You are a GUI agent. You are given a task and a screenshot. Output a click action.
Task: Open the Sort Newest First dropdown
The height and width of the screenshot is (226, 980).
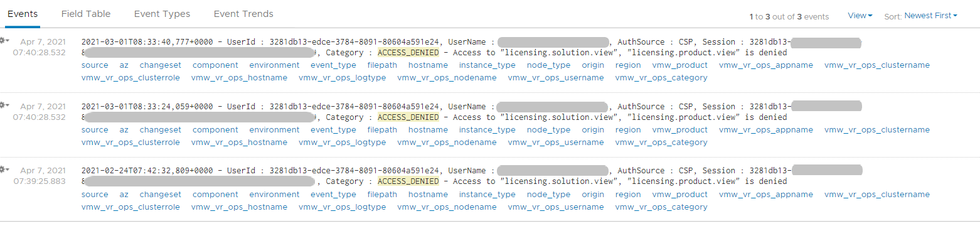click(931, 16)
